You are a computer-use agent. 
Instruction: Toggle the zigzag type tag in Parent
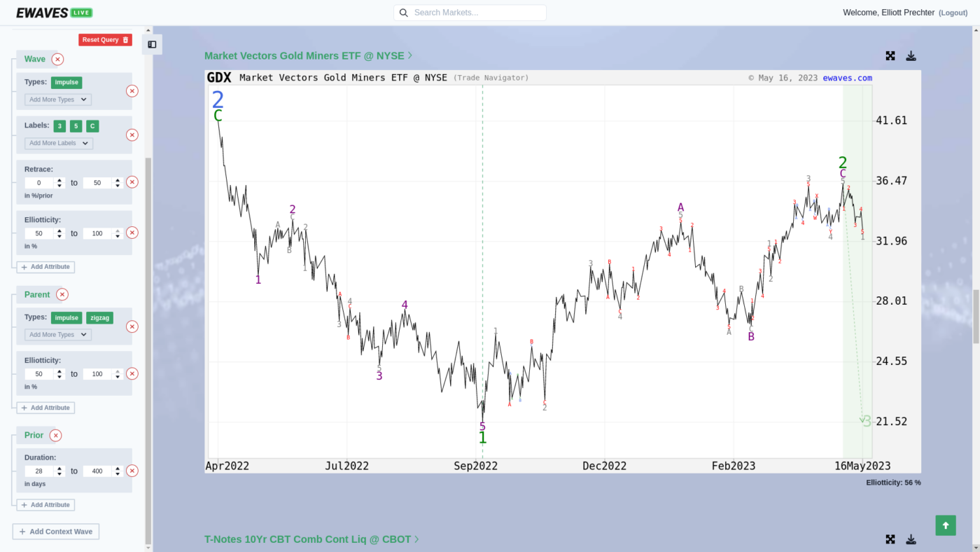coord(100,318)
